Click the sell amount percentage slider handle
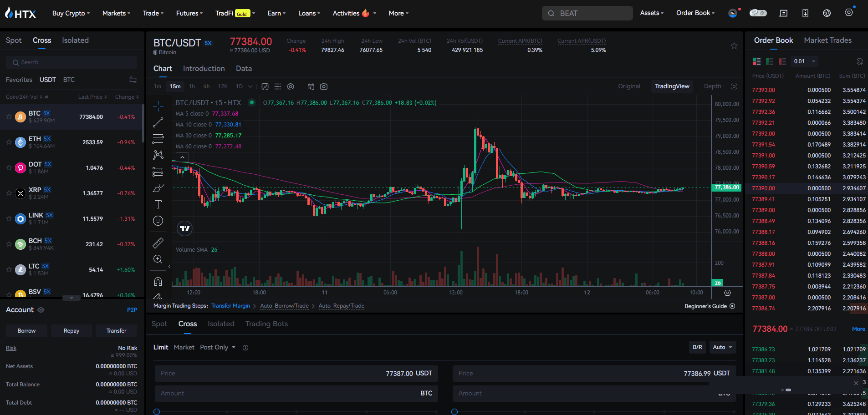Image resolution: width=868 pixels, height=415 pixels. (x=454, y=412)
